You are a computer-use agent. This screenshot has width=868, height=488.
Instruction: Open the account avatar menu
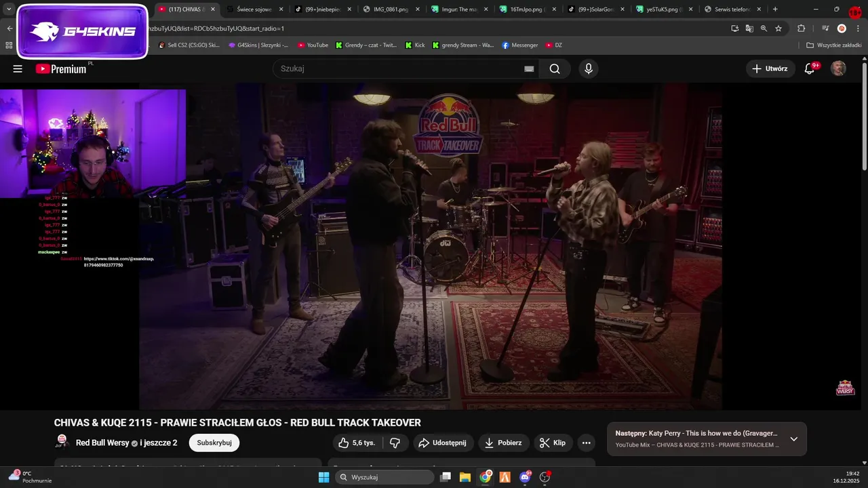pos(839,68)
